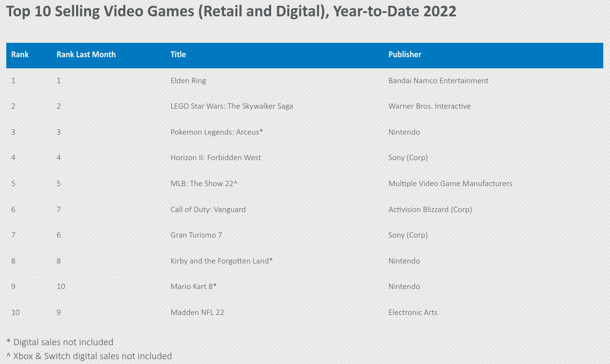Click the "Rank Last Month" column header

[x=86, y=55]
